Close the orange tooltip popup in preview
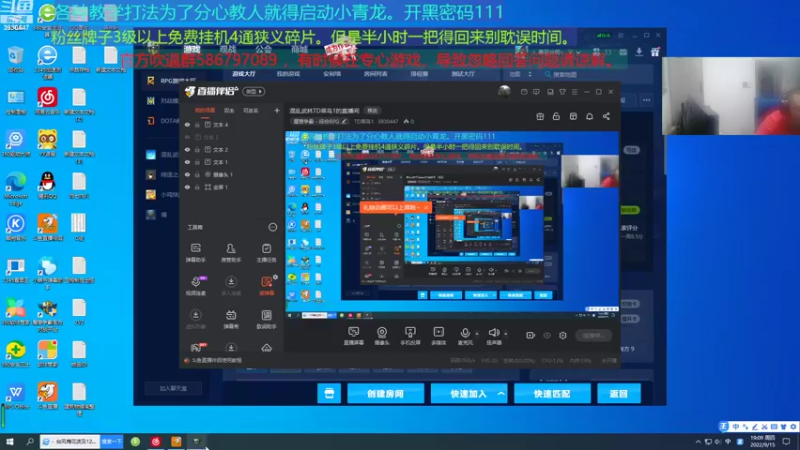Screen dimensions: 800x450 coord(426,208)
